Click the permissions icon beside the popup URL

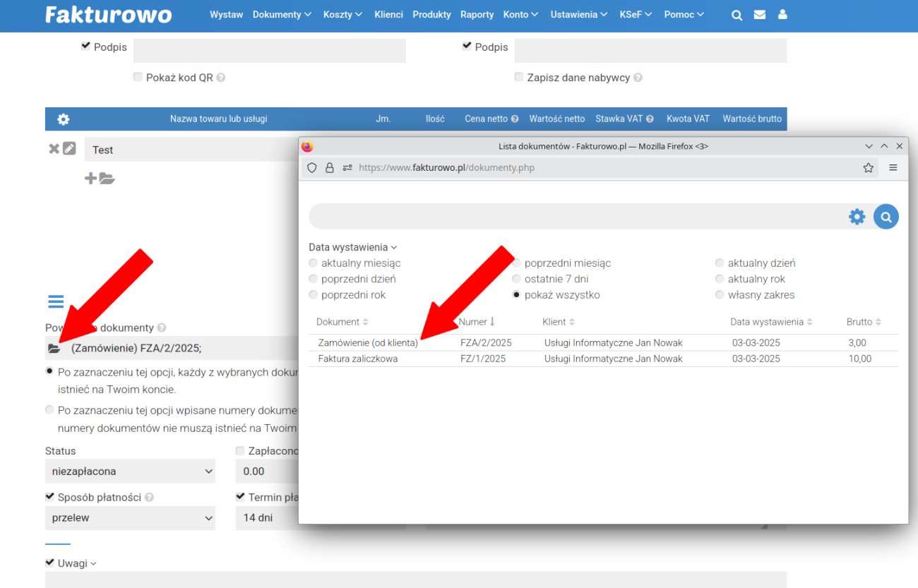[347, 168]
